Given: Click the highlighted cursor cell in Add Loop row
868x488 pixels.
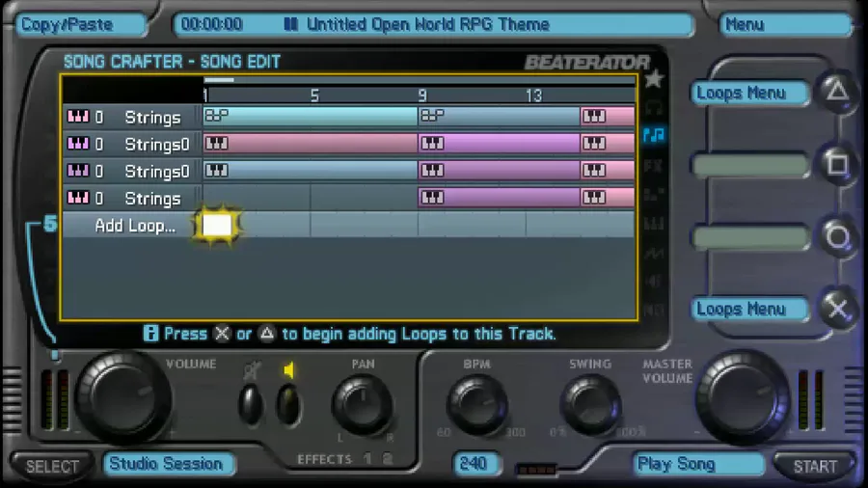Looking at the screenshot, I should click(x=217, y=225).
